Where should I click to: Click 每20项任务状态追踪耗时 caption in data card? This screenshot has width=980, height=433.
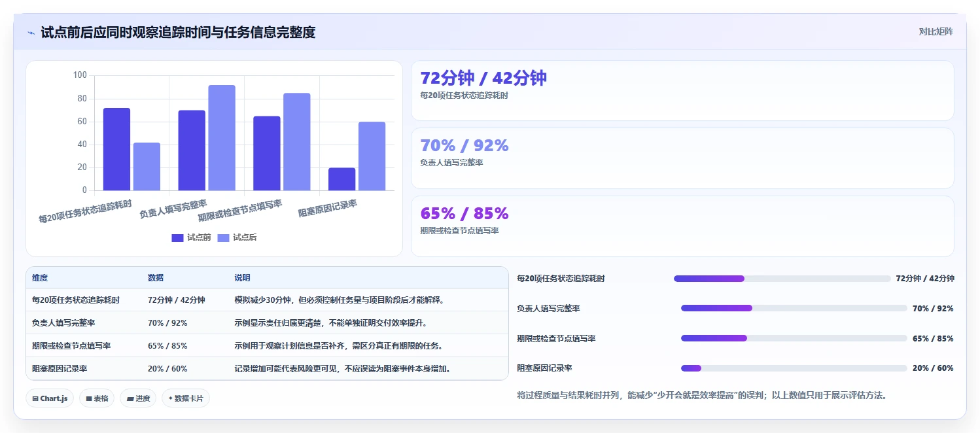(x=464, y=95)
